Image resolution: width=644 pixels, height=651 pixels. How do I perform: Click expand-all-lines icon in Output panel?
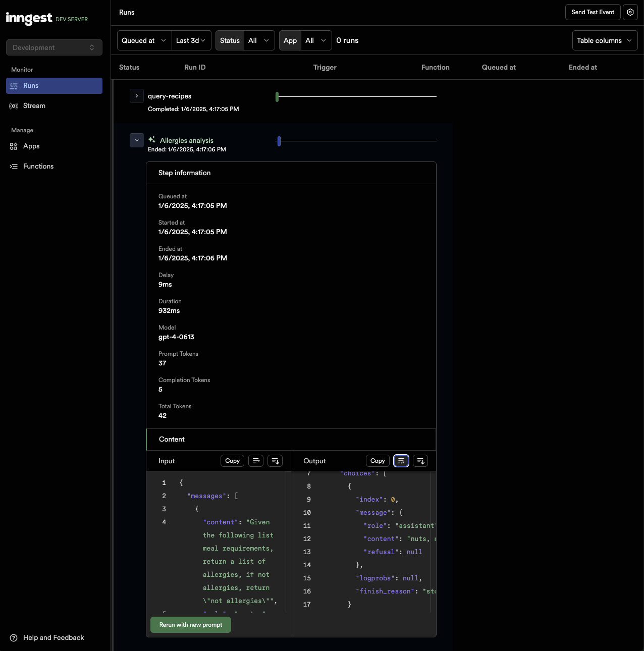point(420,461)
